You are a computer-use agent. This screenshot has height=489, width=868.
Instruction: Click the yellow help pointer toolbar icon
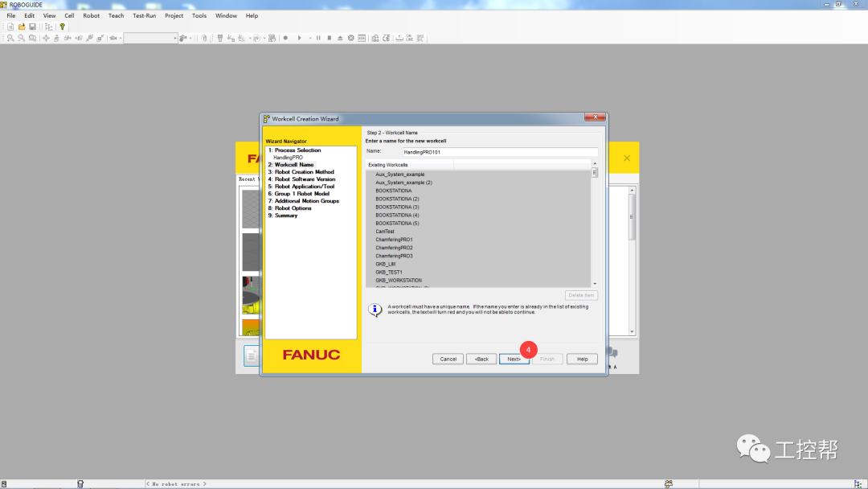62,27
